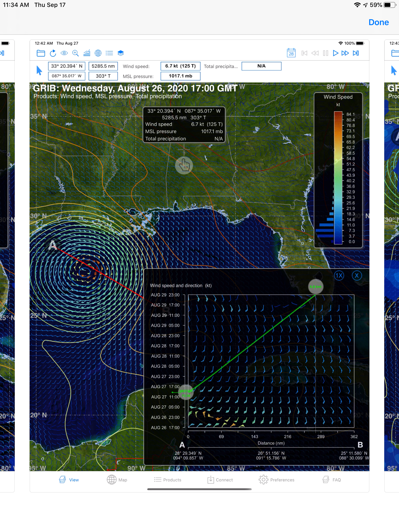
Task: Open the GRIB file folder icon
Action: [41, 53]
